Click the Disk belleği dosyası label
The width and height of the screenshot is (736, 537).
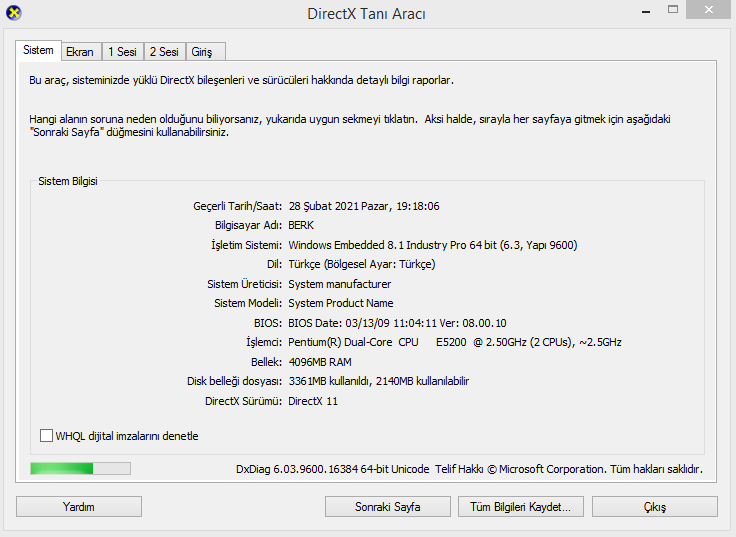[x=234, y=381]
